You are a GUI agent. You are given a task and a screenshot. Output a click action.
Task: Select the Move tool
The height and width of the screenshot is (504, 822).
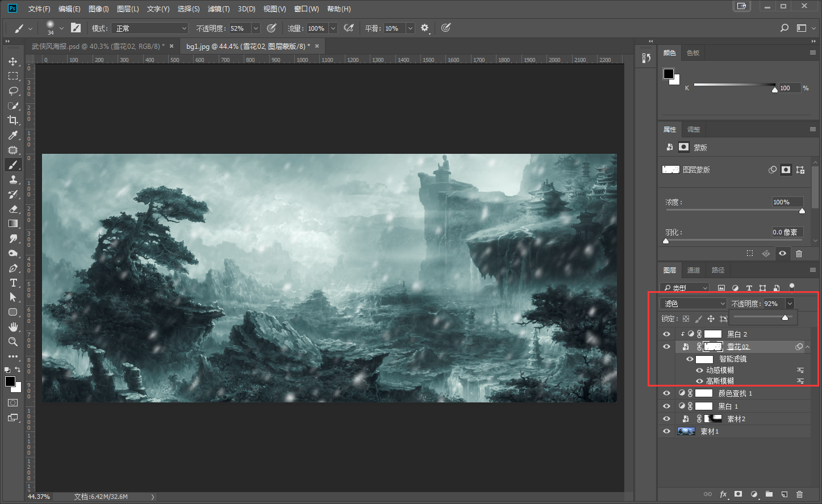[13, 61]
